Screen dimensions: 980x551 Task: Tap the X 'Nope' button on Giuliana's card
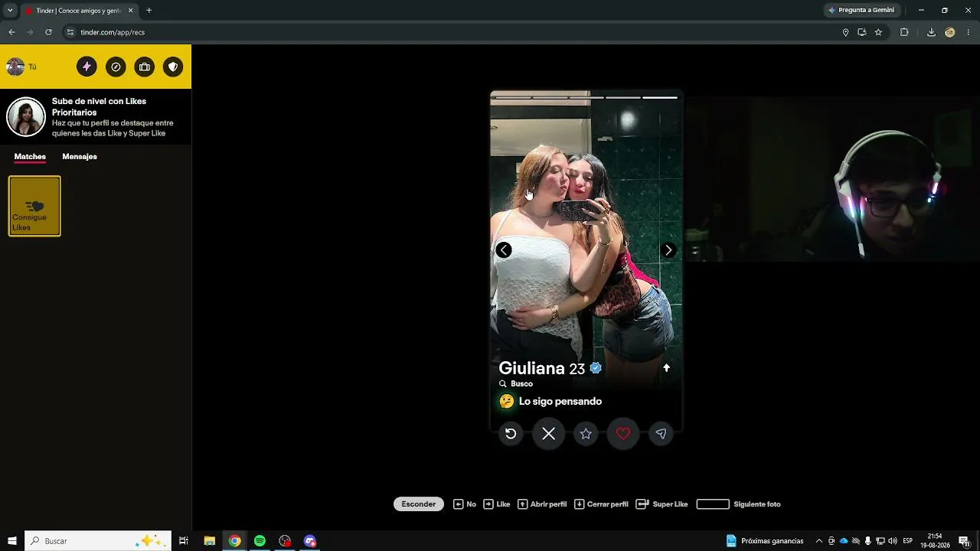point(548,434)
